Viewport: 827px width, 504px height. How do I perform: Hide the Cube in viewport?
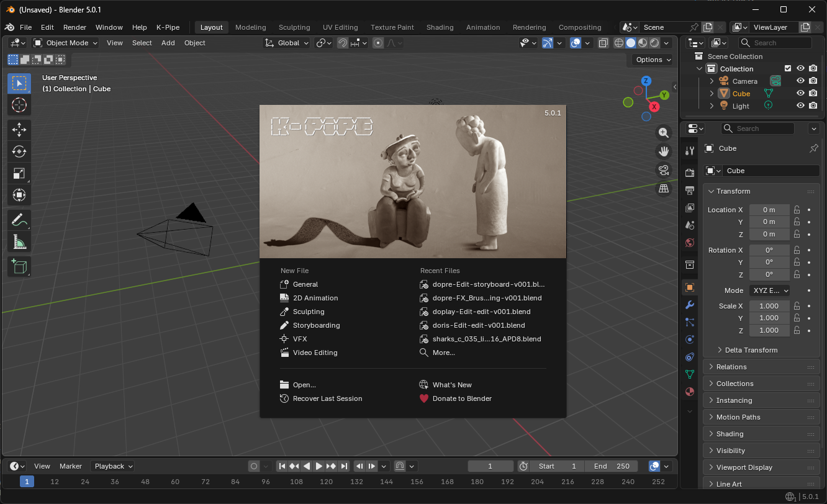[x=801, y=94]
